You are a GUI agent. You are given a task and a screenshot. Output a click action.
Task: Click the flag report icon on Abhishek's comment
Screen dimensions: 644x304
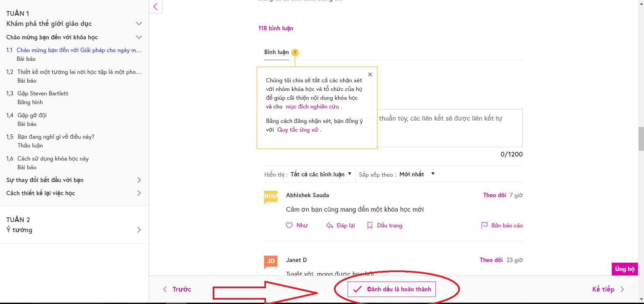click(x=484, y=225)
